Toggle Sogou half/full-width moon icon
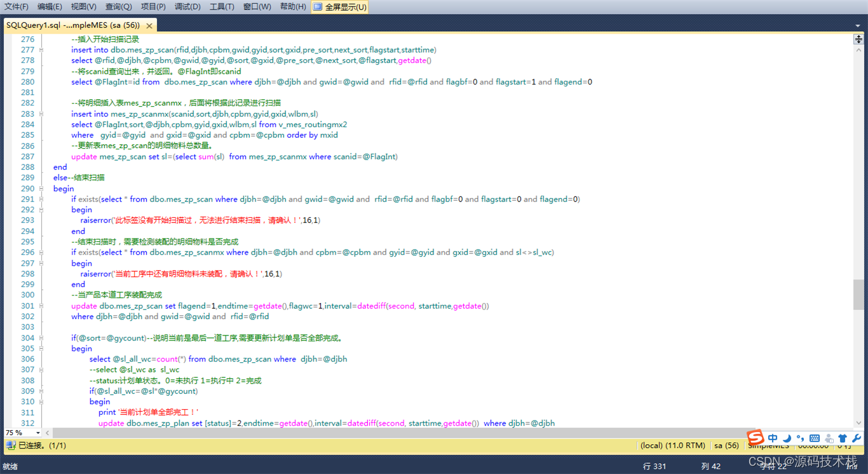This screenshot has height=474, width=868. click(787, 438)
